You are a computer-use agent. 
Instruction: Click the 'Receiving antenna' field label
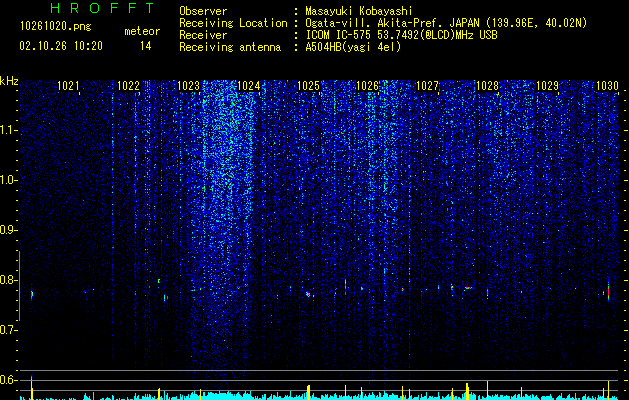(x=230, y=47)
